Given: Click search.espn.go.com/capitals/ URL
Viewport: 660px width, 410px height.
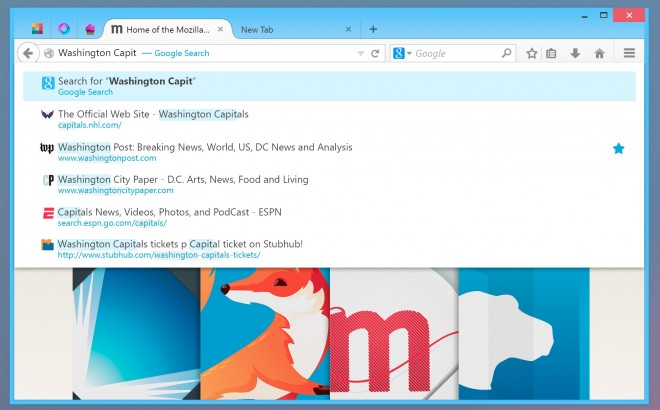Looking at the screenshot, I should pyautogui.click(x=112, y=223).
